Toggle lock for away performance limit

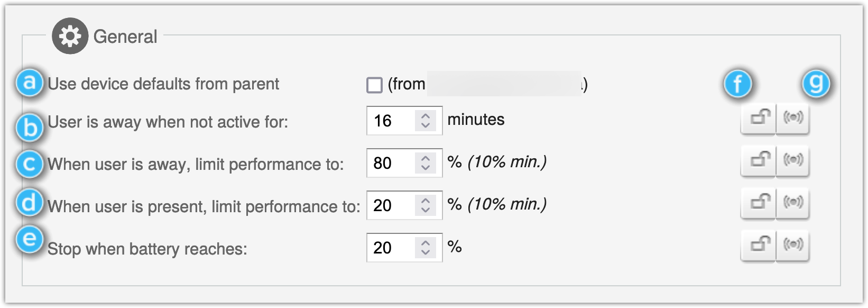pos(759,160)
